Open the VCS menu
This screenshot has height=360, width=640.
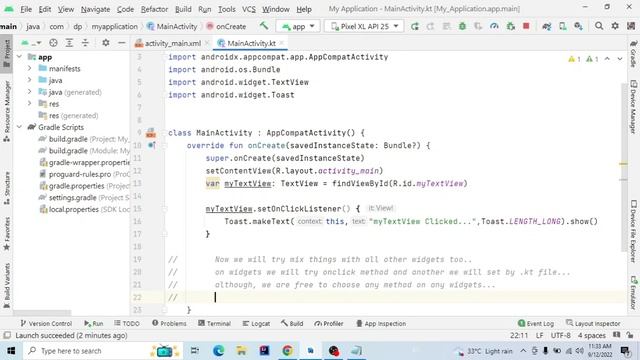[x=249, y=9]
